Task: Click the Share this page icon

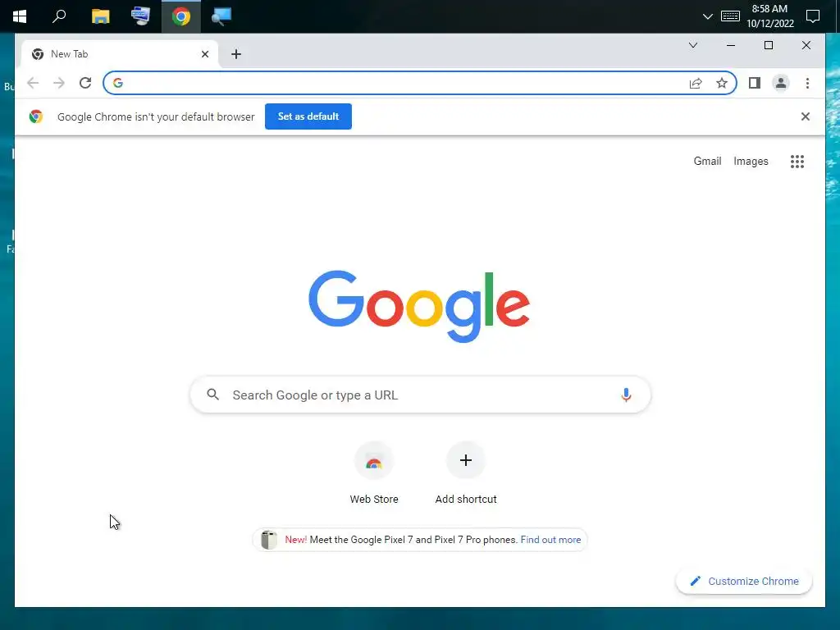Action: [696, 83]
